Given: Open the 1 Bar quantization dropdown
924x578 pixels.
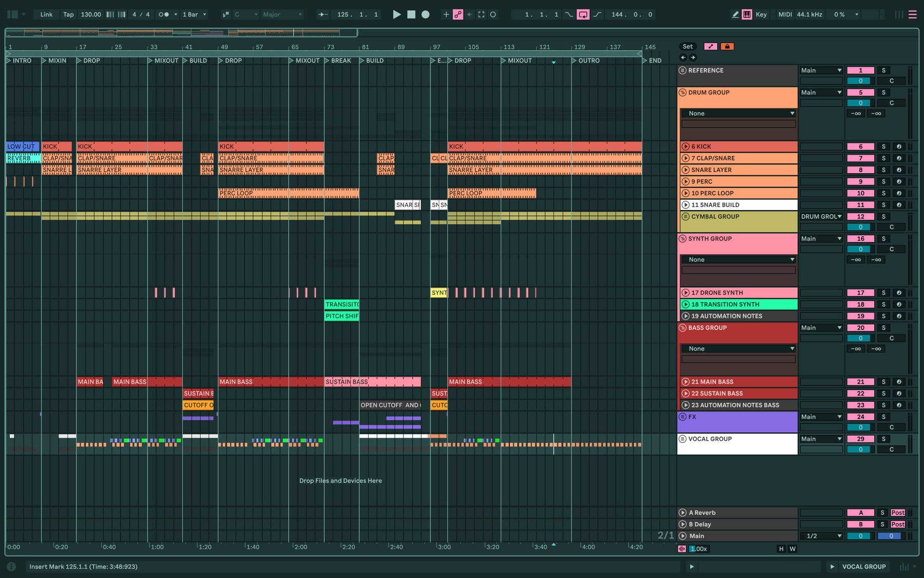Looking at the screenshot, I should point(195,14).
